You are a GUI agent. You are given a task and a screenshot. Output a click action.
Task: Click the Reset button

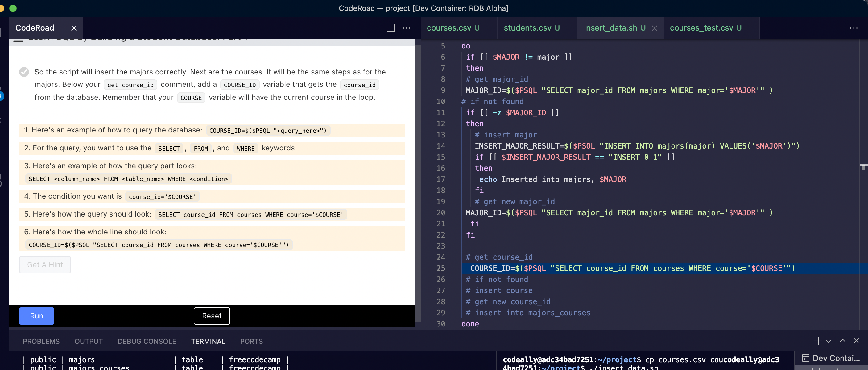[x=212, y=316]
